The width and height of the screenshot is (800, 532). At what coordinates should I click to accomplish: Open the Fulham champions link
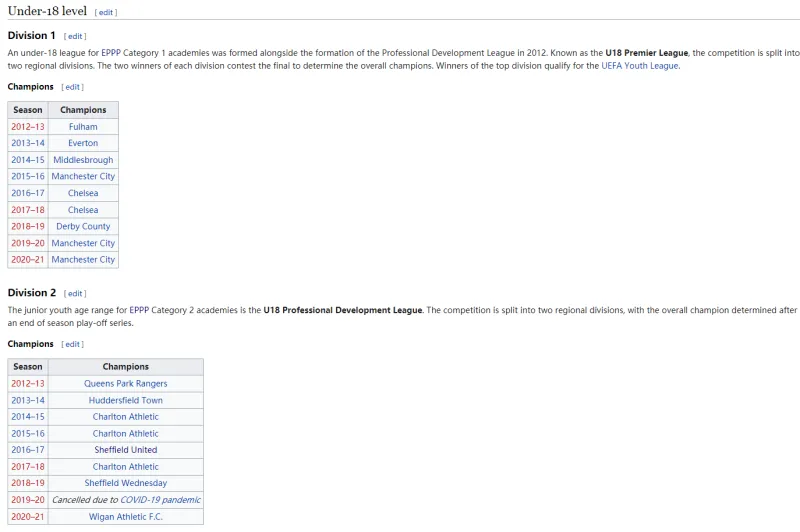pos(83,126)
